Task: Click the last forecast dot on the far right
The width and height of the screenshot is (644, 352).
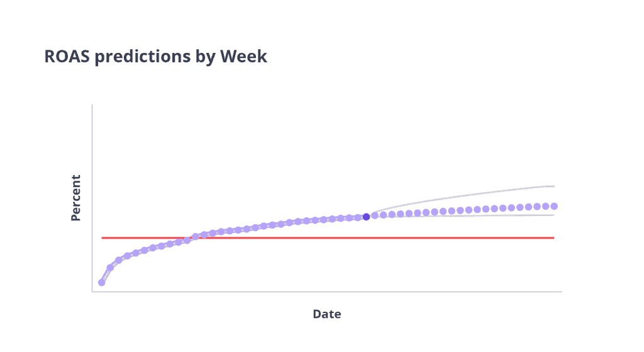Action: (x=554, y=206)
